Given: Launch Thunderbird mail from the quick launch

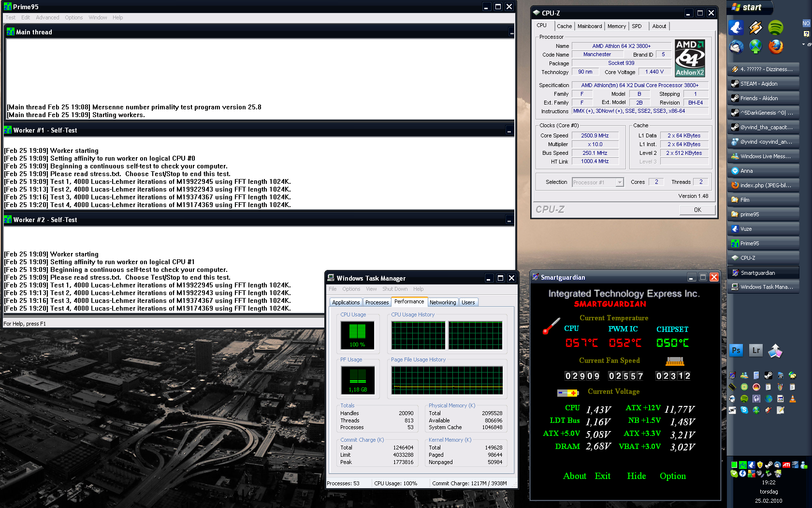Looking at the screenshot, I should (736, 46).
